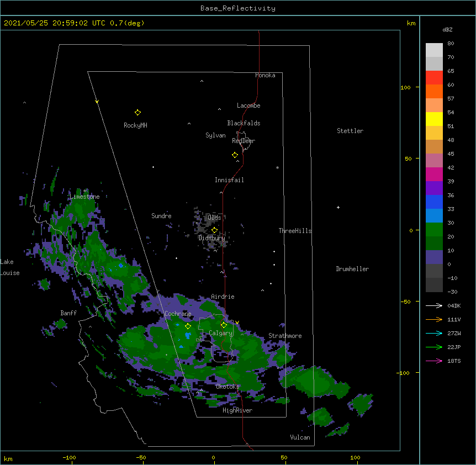
Task: Pick the red 65-60 dBZ swatch
Action: tap(434, 77)
